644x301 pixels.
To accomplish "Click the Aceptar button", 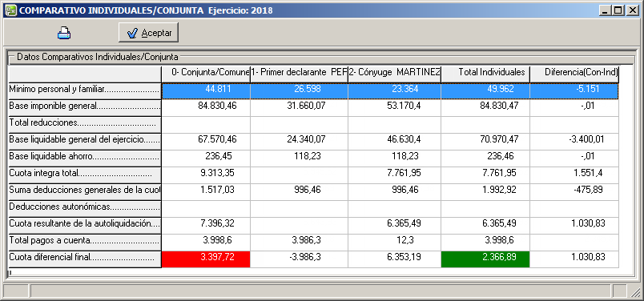I will tap(148, 33).
